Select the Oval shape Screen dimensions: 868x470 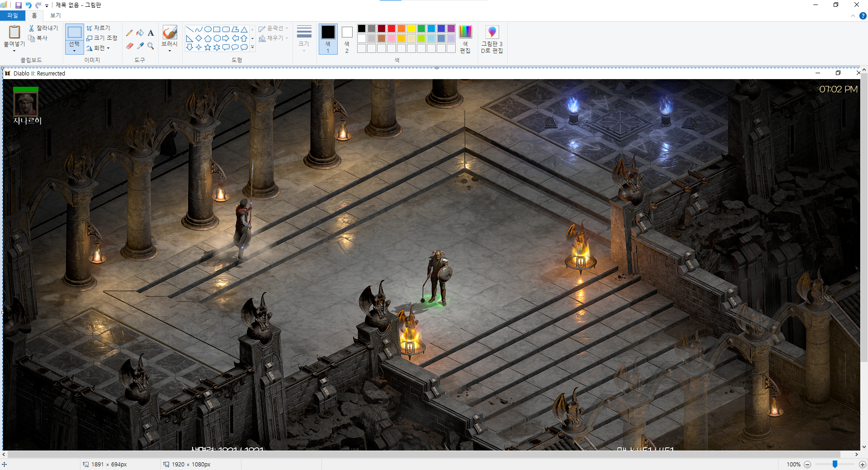point(208,29)
